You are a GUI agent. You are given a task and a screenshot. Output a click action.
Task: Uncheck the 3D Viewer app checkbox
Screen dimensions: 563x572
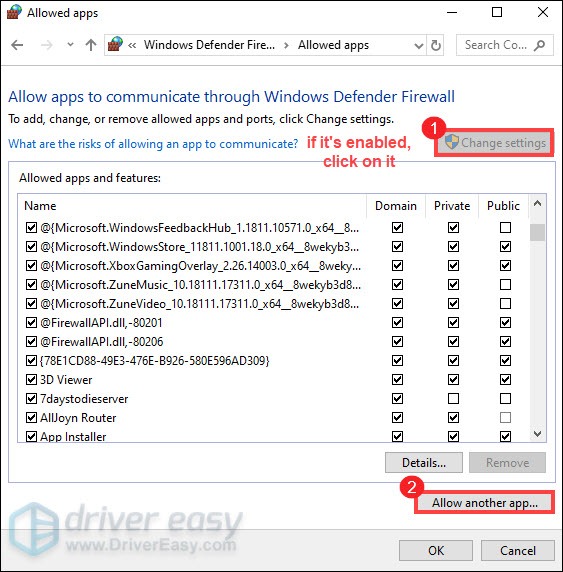31,380
